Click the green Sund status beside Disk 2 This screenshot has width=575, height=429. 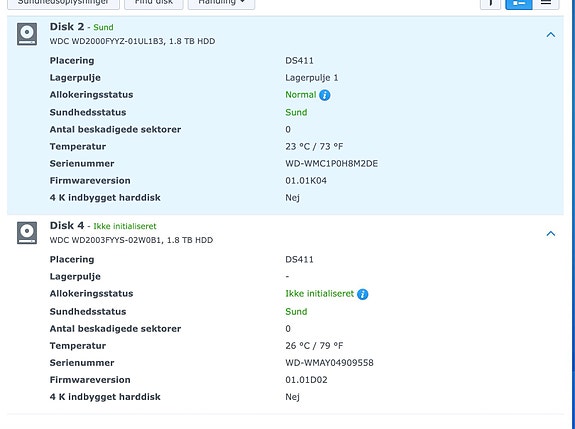[x=103, y=28]
